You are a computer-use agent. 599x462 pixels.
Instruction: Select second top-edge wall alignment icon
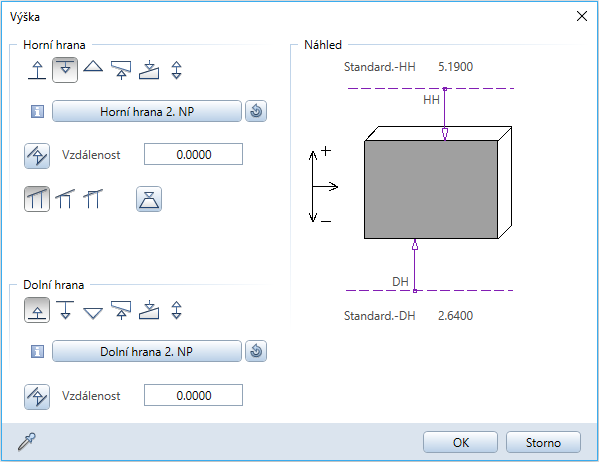pyautogui.click(x=65, y=199)
